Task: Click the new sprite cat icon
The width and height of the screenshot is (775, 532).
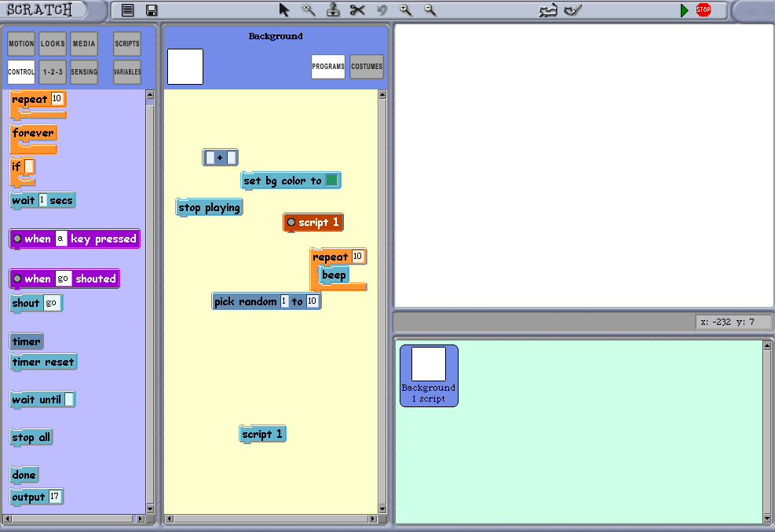Action: [547, 10]
